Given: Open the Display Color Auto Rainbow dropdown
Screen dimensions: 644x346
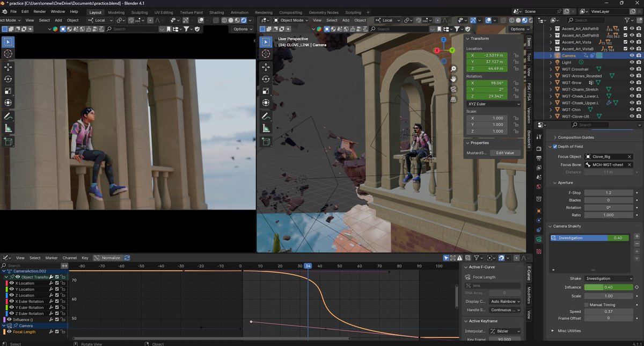Looking at the screenshot, I should [505, 301].
